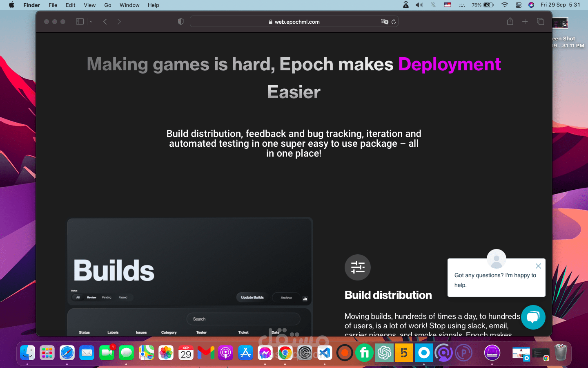Image resolution: width=588 pixels, height=368 pixels.
Task: Open the privacy report shield
Action: 180,22
